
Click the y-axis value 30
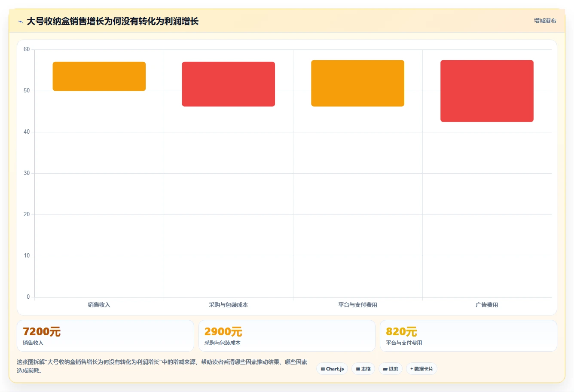(x=27, y=173)
